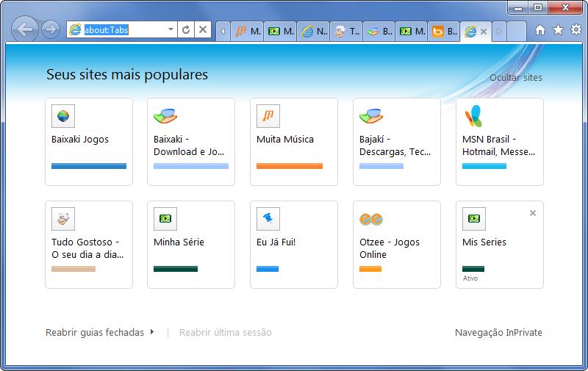Screen dimensions: 588x371
Task: Minimize the Internet Explorer window
Action: point(518,7)
